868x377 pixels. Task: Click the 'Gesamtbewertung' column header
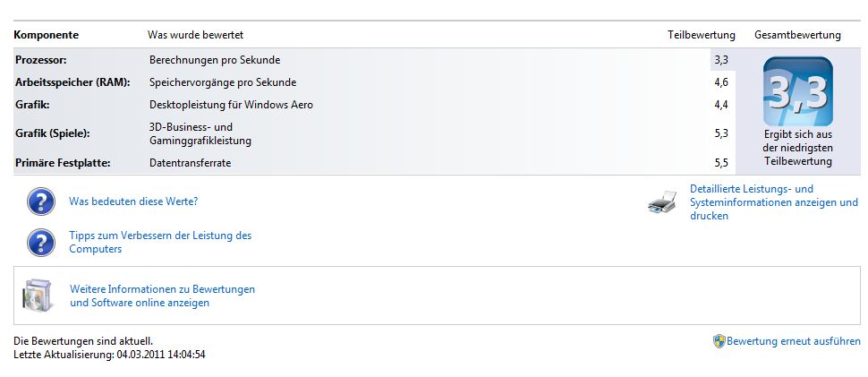(x=797, y=35)
